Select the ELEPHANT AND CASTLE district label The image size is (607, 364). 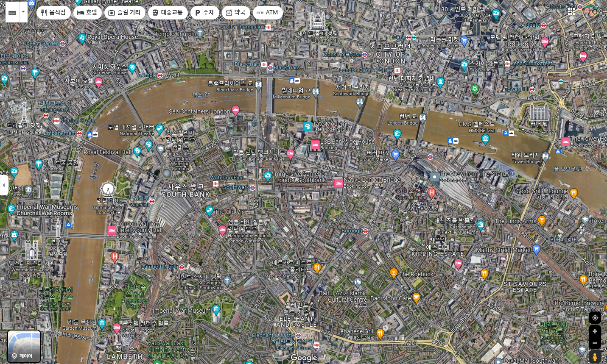[297, 315]
